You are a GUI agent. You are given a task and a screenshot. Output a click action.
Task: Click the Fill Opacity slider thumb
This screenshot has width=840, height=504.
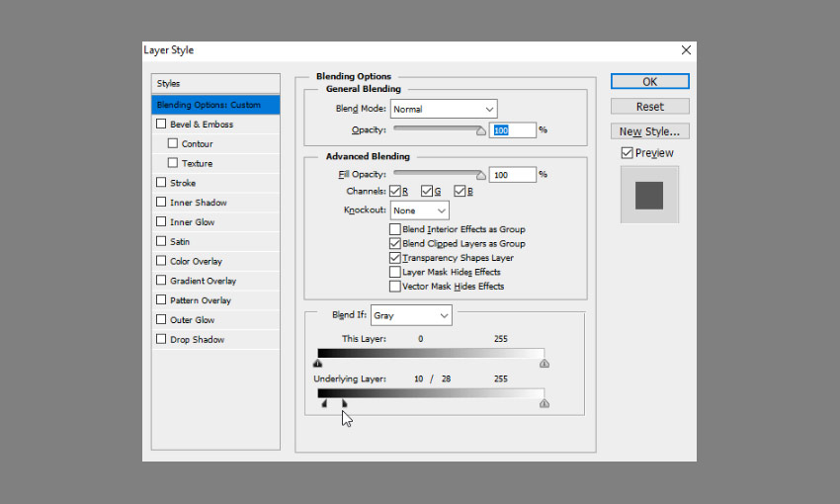481,175
